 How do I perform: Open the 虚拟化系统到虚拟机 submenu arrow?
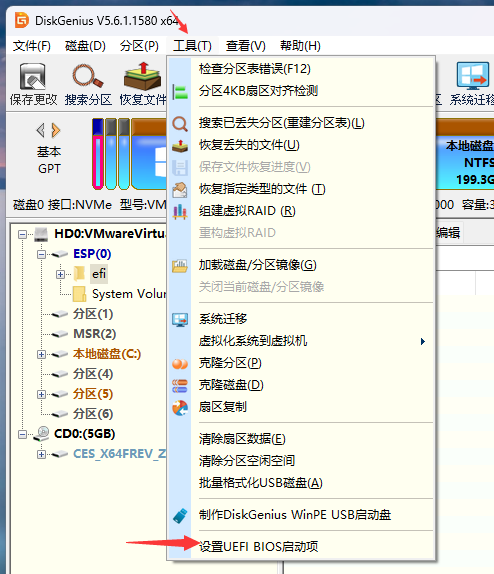click(x=423, y=342)
